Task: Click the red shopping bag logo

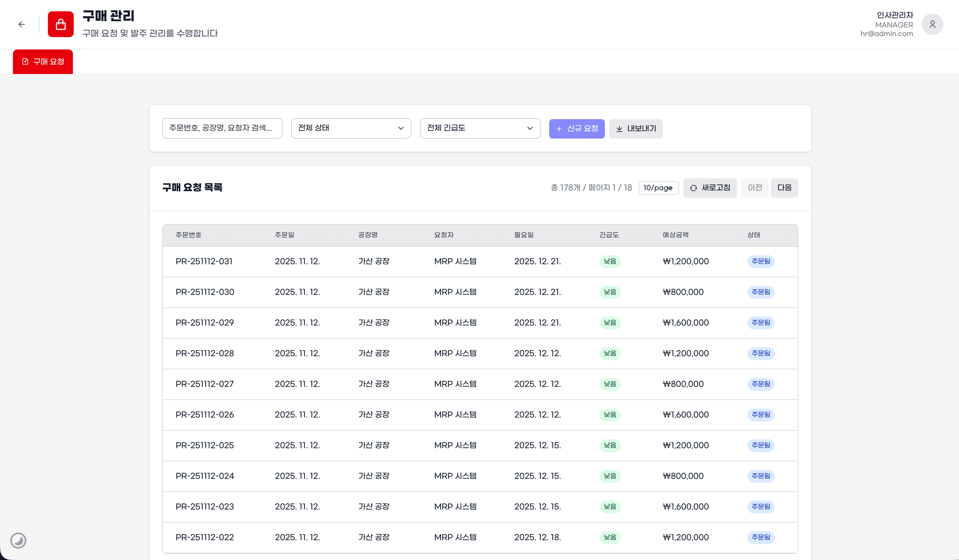Action: click(x=61, y=24)
